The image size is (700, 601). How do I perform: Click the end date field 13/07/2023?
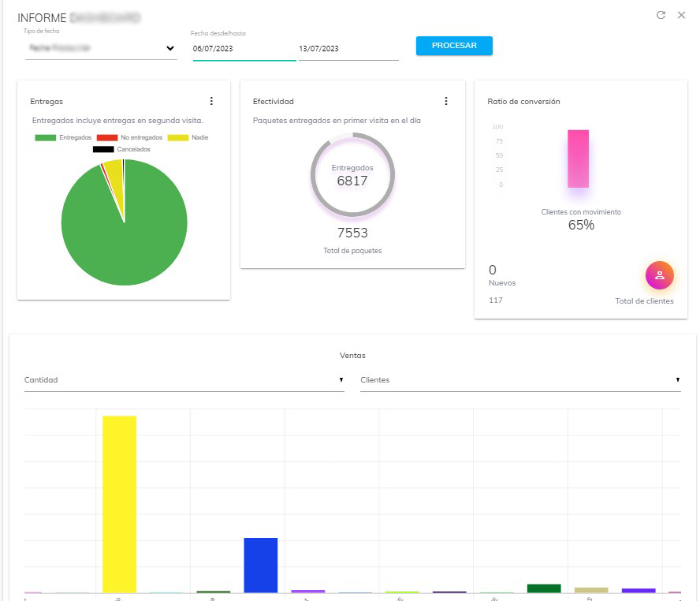[x=348, y=49]
